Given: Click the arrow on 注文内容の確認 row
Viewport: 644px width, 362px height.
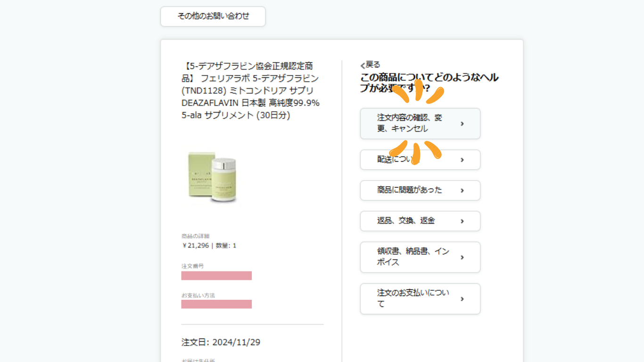Looking at the screenshot, I should point(462,123).
